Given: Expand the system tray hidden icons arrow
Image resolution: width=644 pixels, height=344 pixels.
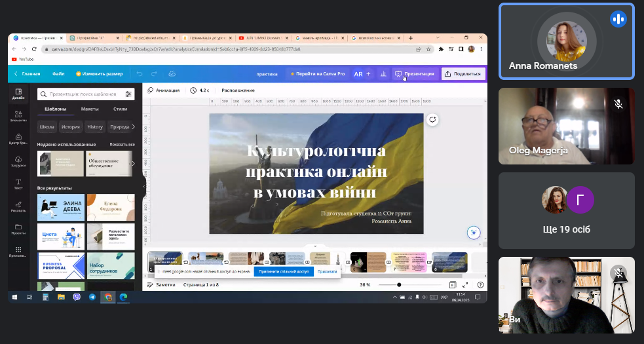Looking at the screenshot, I should (x=395, y=297).
